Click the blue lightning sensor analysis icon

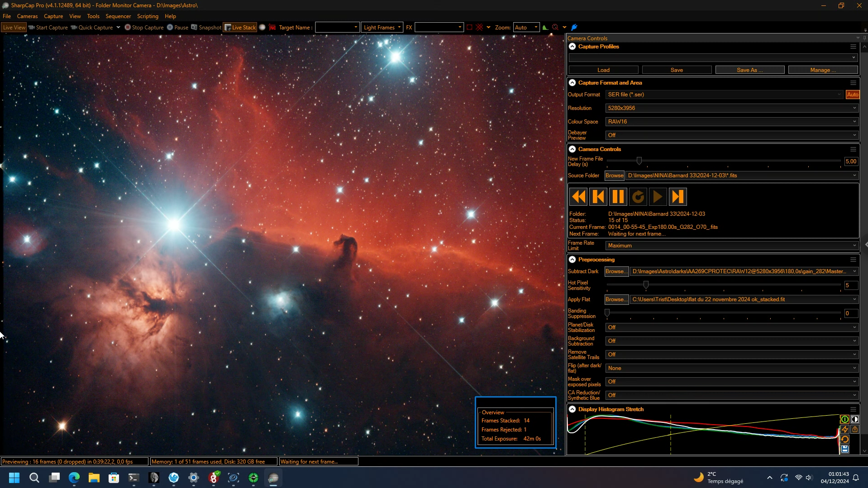pos(574,28)
